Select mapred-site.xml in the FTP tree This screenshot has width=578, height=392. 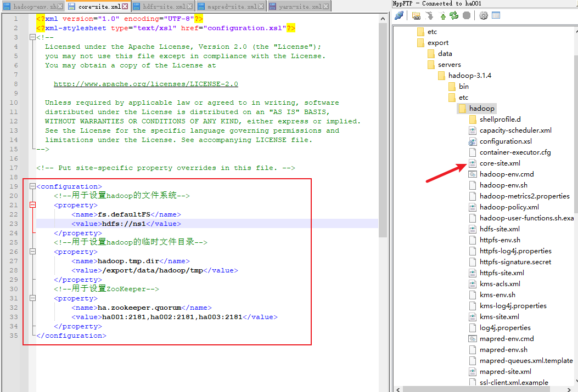click(506, 371)
